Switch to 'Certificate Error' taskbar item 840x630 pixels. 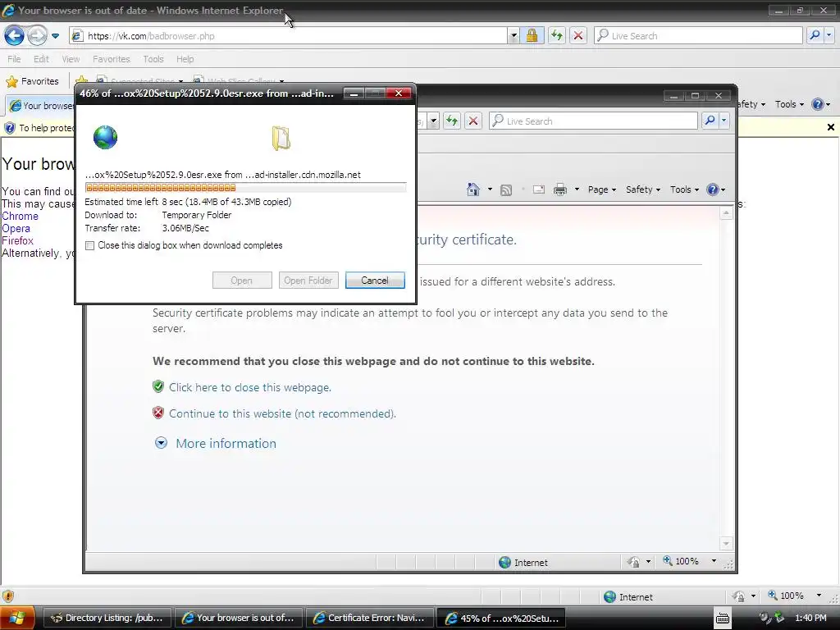tap(370, 618)
